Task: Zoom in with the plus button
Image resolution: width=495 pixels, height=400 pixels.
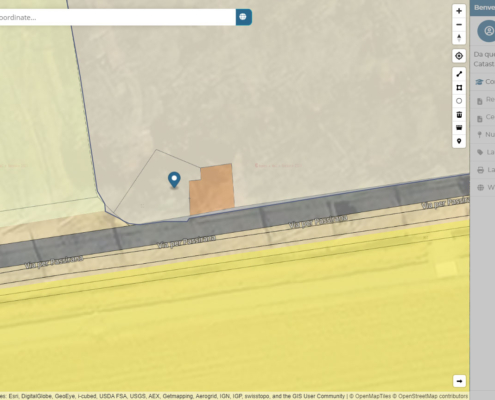Action: pyautogui.click(x=459, y=11)
